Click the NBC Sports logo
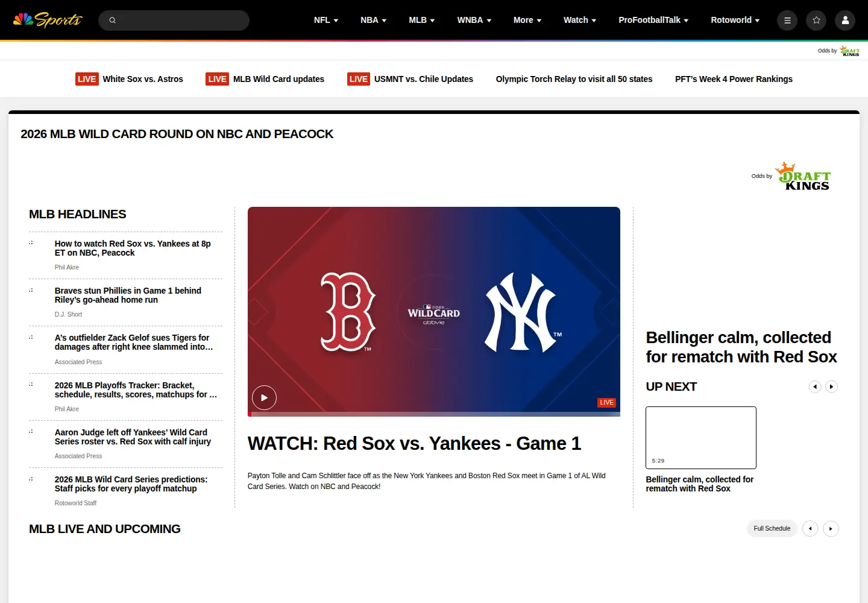This screenshot has height=603, width=868. pyautogui.click(x=47, y=20)
